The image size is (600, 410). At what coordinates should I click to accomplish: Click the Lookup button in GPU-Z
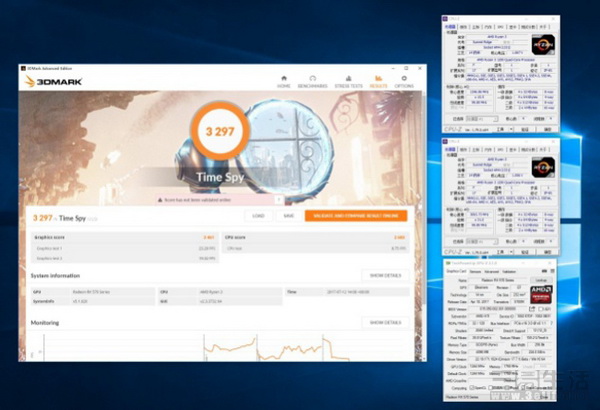pos(541,280)
